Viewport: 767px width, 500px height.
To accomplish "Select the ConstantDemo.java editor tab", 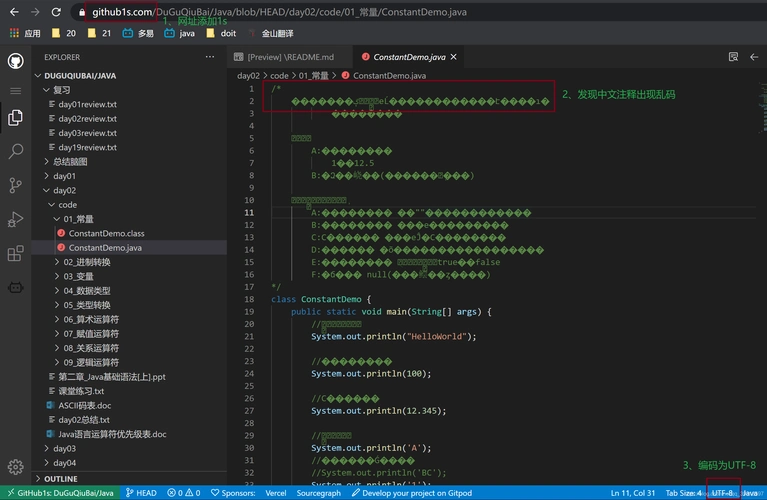I will tap(403, 57).
